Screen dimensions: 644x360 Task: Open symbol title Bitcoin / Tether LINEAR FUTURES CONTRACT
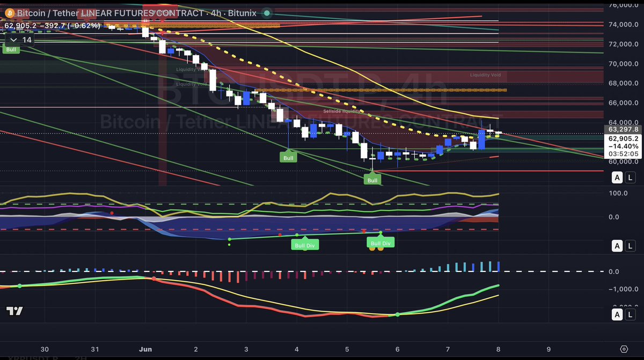[110, 13]
